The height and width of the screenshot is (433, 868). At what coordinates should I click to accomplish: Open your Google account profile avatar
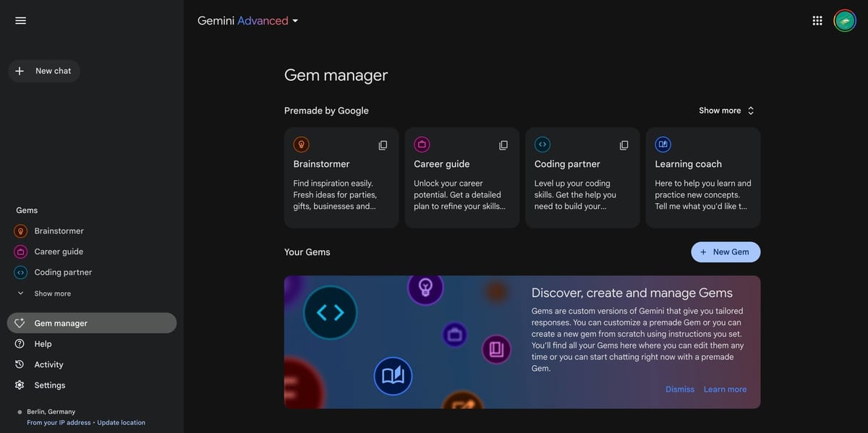tap(845, 20)
